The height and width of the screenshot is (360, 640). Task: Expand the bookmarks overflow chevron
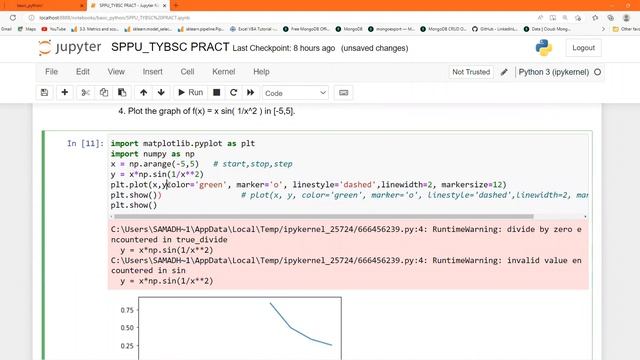(603, 29)
